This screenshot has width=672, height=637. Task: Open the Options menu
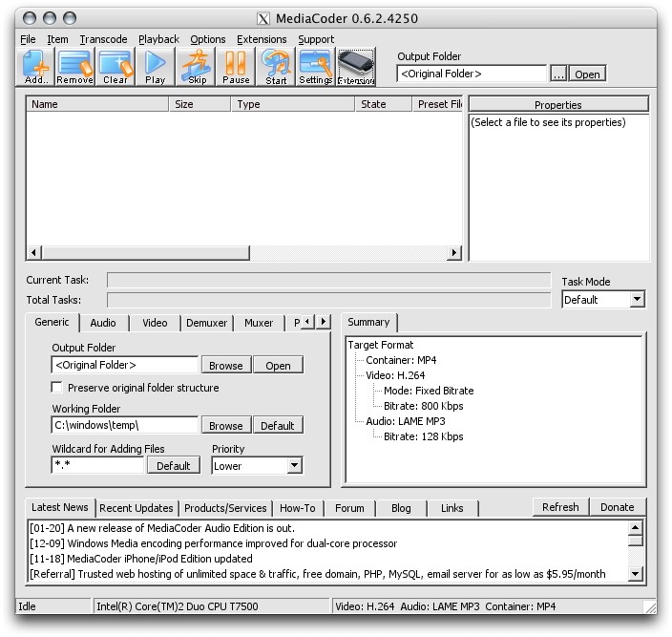tap(208, 39)
